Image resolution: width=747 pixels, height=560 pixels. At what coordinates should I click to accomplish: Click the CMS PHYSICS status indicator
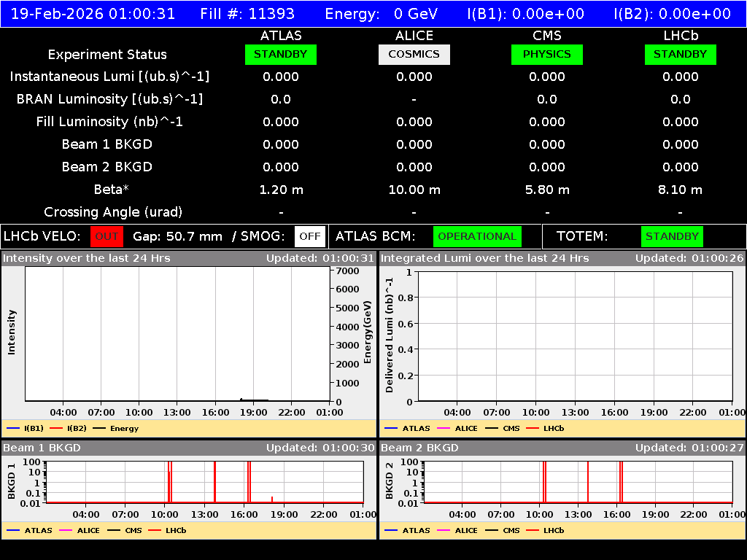546,54
